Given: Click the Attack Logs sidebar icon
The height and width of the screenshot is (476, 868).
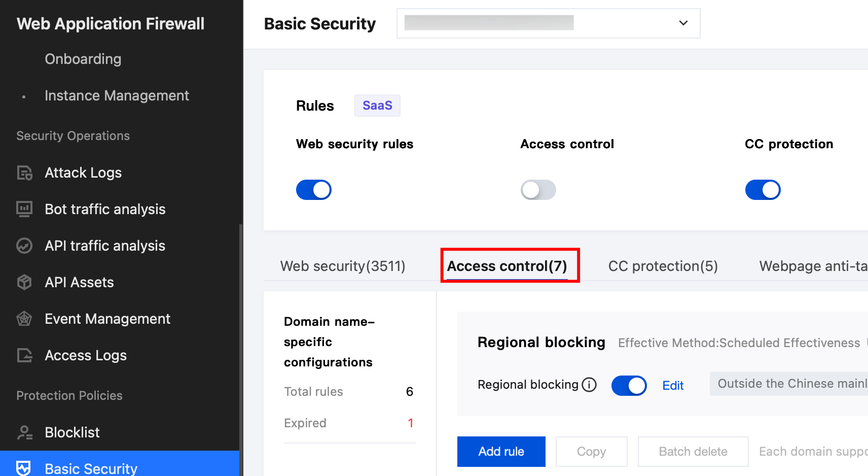Looking at the screenshot, I should [x=24, y=173].
